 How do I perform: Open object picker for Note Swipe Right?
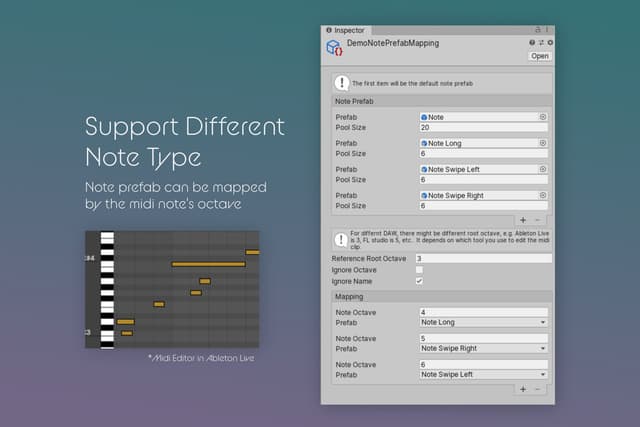click(x=542, y=195)
